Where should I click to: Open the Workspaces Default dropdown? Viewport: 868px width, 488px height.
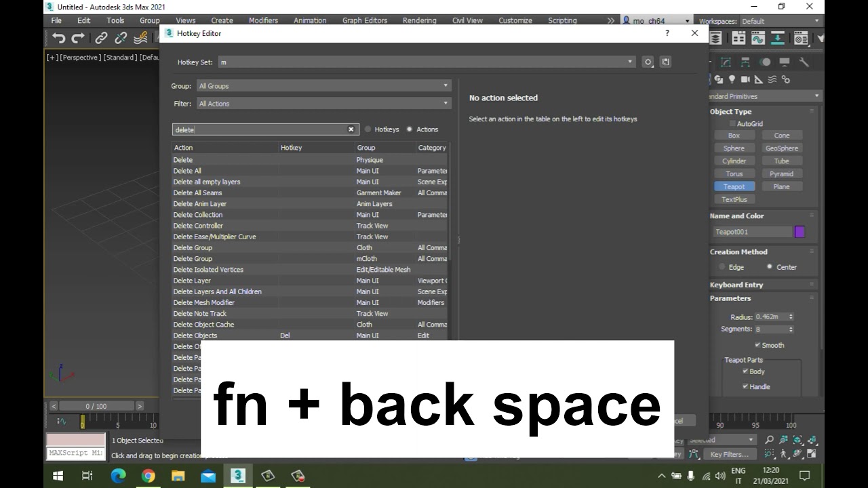[780, 21]
